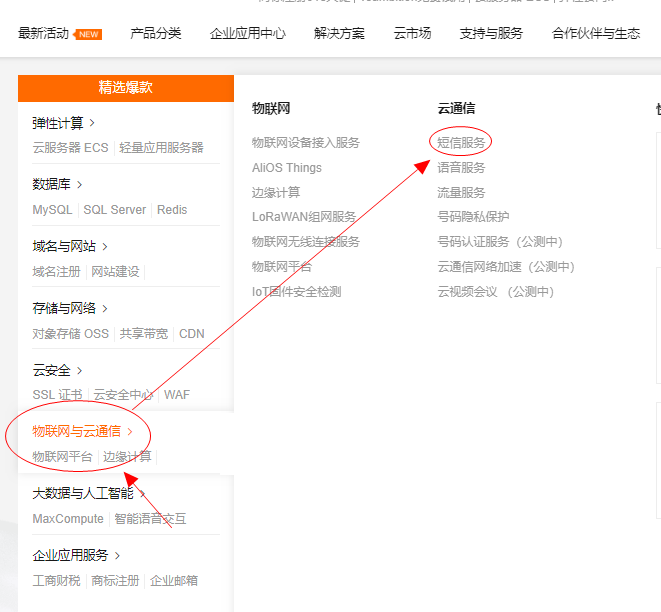The image size is (661, 612).
Task: Expand the 弹性计算 category arrow
Action: [x=92, y=123]
